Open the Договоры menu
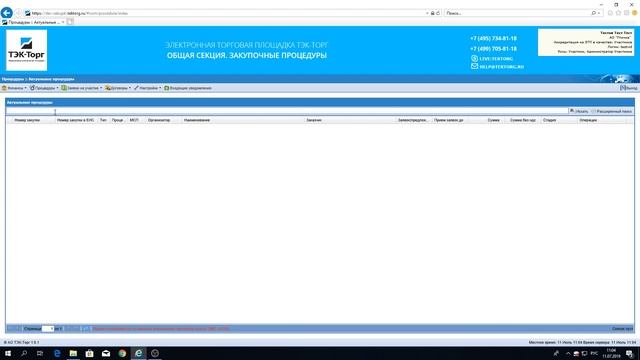 pos(118,88)
